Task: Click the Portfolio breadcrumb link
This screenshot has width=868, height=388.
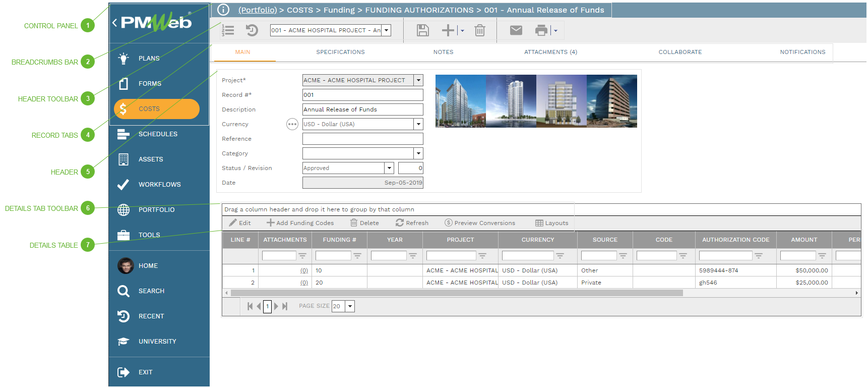Action: click(258, 10)
